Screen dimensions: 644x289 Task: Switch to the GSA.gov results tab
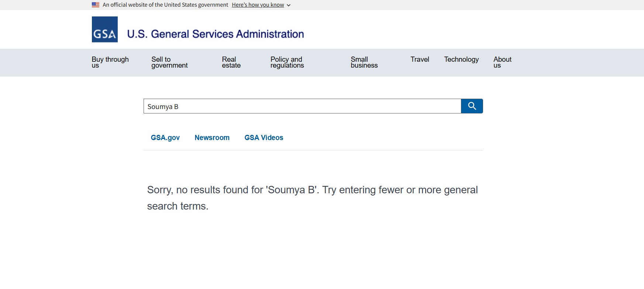coord(165,137)
